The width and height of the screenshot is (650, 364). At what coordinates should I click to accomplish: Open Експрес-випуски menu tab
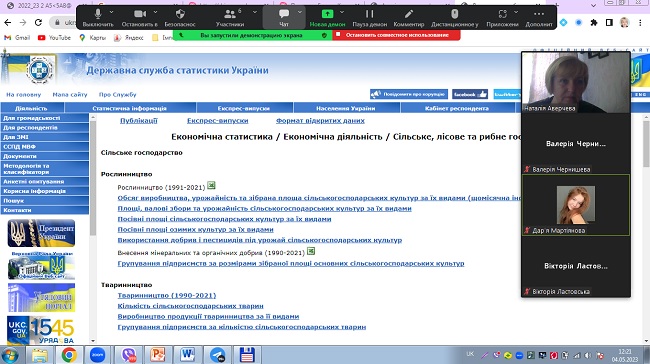(x=244, y=108)
